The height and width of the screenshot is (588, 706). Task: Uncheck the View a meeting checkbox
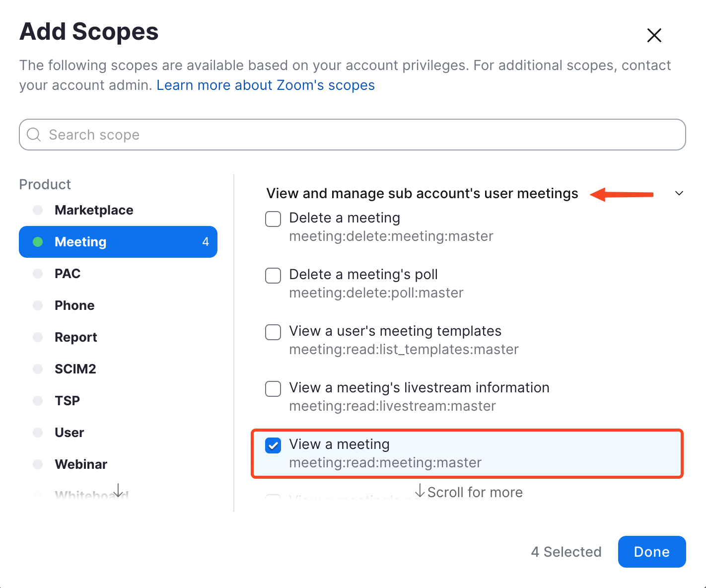(273, 445)
